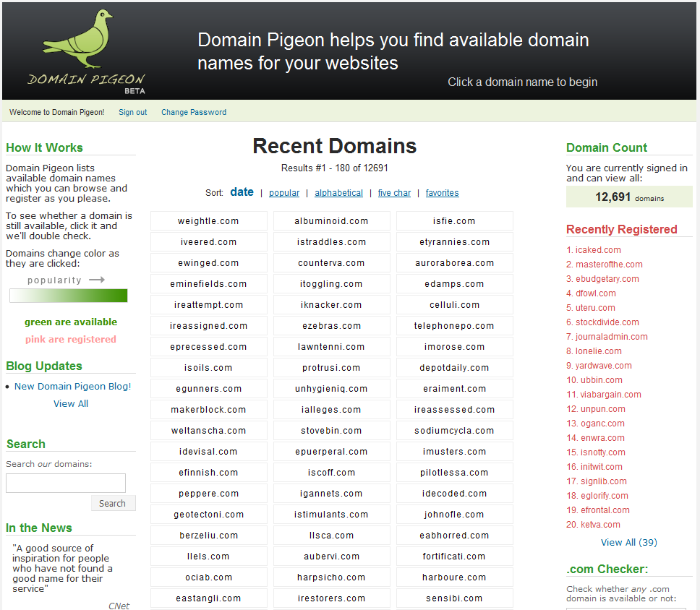The width and height of the screenshot is (700, 610).
Task: Click the Sign out link
Action: tap(132, 112)
